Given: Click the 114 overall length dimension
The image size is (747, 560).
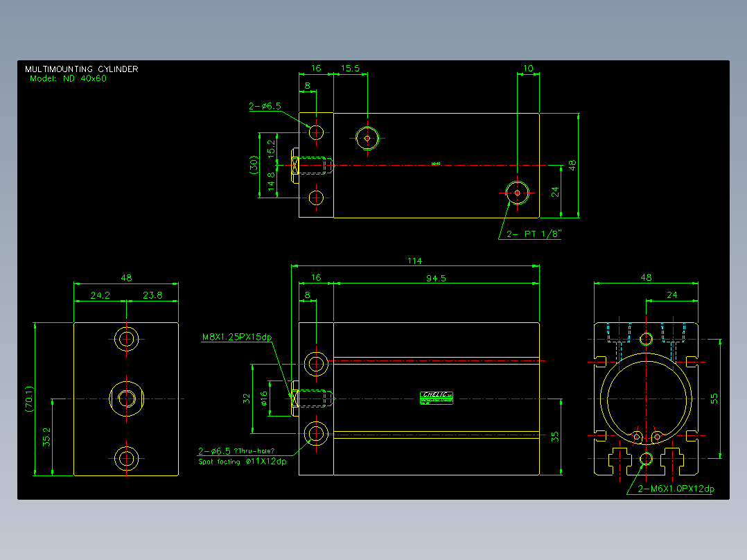Looking at the screenshot, I should coord(414,261).
